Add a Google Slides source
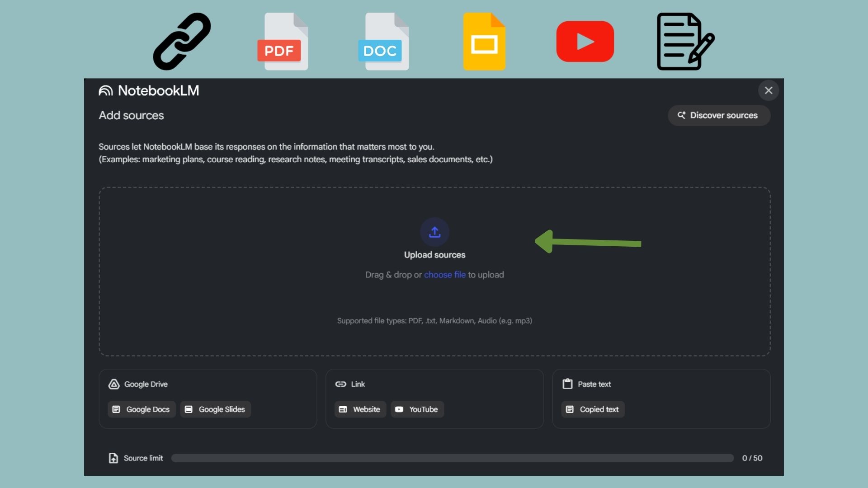868x488 pixels. click(x=216, y=409)
